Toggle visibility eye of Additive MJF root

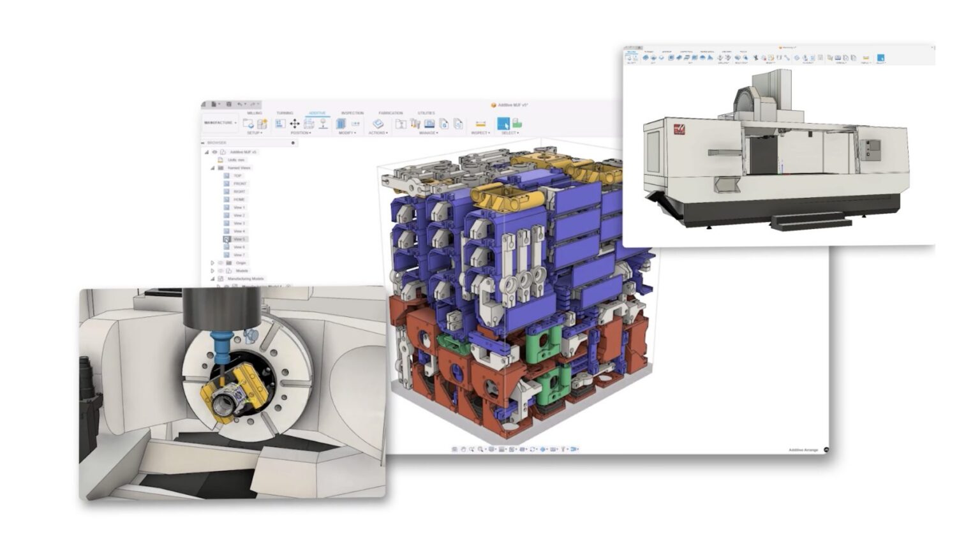[x=214, y=152]
